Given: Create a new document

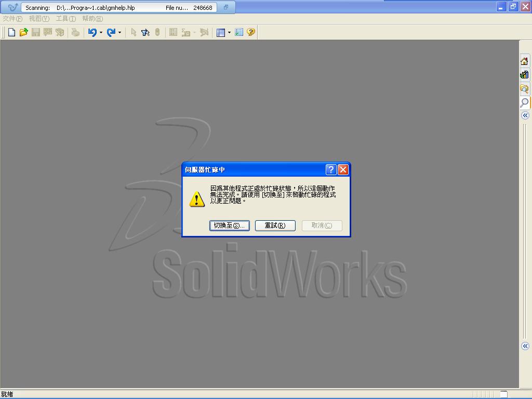Looking at the screenshot, I should pyautogui.click(x=11, y=32).
